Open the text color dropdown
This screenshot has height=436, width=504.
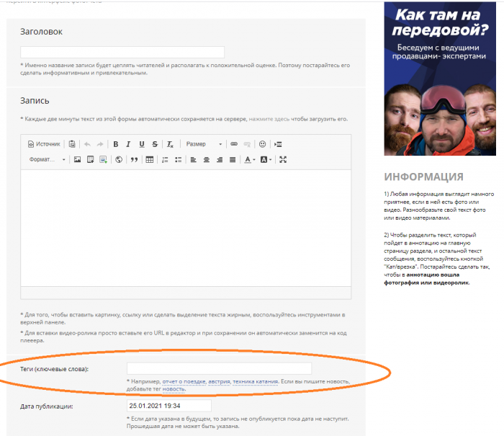(x=249, y=159)
